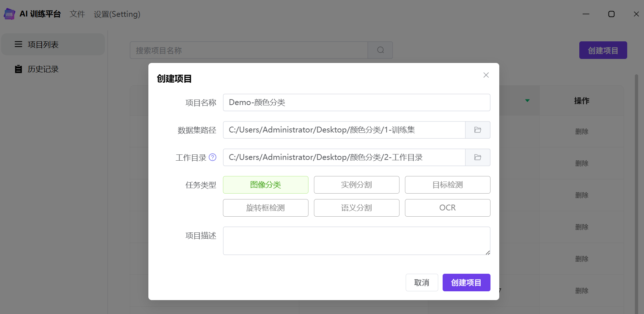Focus the 项目描述 text area
This screenshot has width=644, height=314.
pos(356,240)
